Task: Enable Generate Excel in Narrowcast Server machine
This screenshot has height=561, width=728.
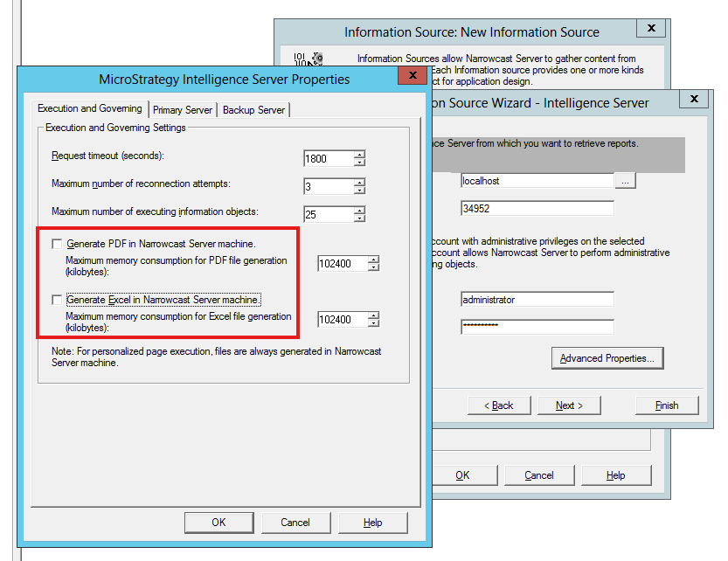Action: (57, 300)
